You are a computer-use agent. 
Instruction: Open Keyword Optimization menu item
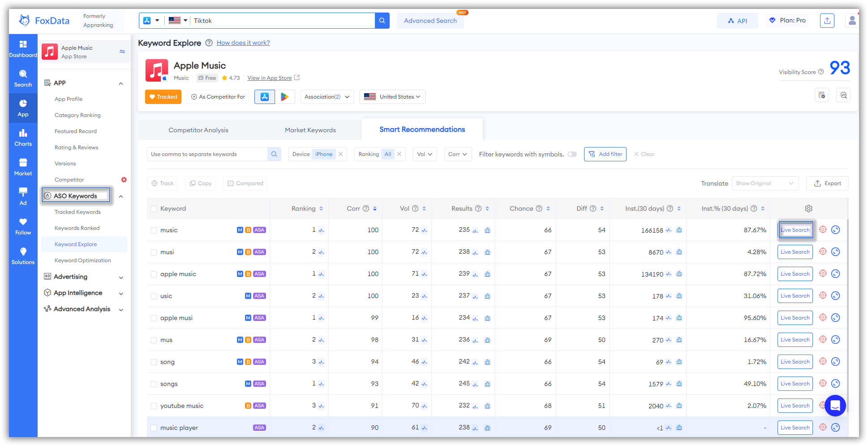click(x=83, y=260)
